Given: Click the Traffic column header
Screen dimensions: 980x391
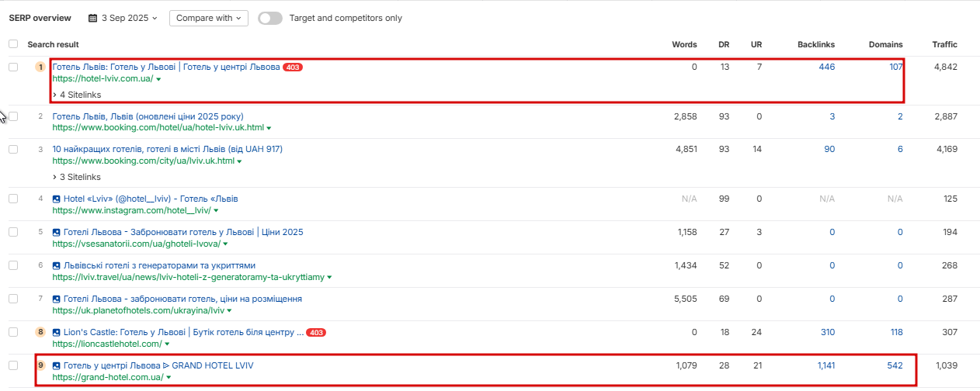Looking at the screenshot, I should pos(945,44).
